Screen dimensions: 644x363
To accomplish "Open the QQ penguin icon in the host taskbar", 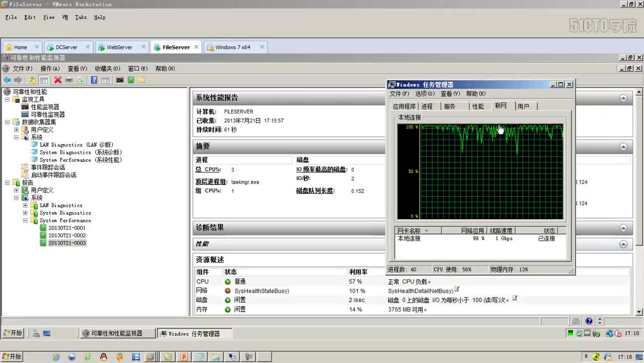I will coord(103,357).
